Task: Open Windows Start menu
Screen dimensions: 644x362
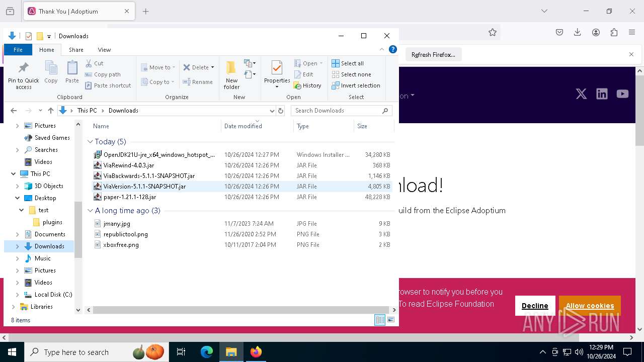Action: [12, 352]
